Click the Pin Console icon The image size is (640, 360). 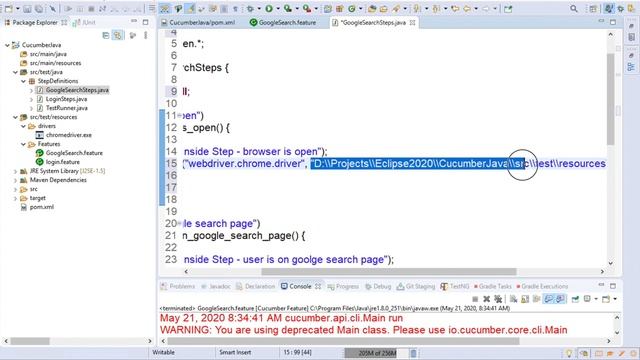point(575,299)
